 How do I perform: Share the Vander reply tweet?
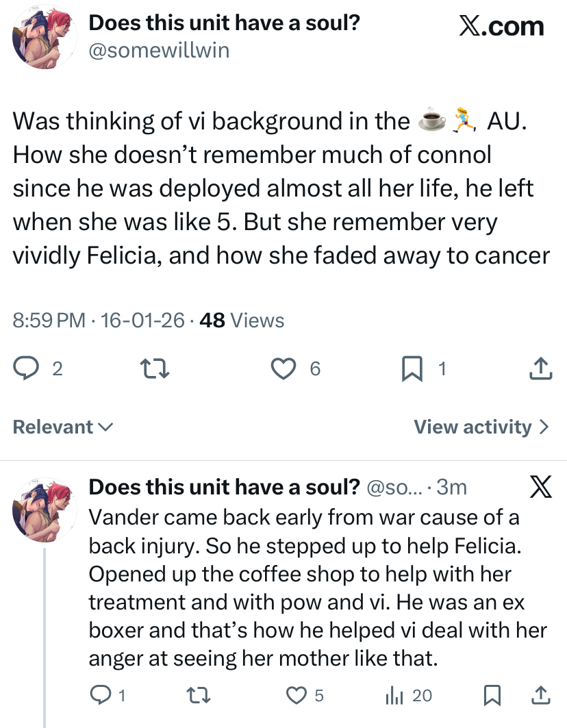pyautogui.click(x=540, y=696)
